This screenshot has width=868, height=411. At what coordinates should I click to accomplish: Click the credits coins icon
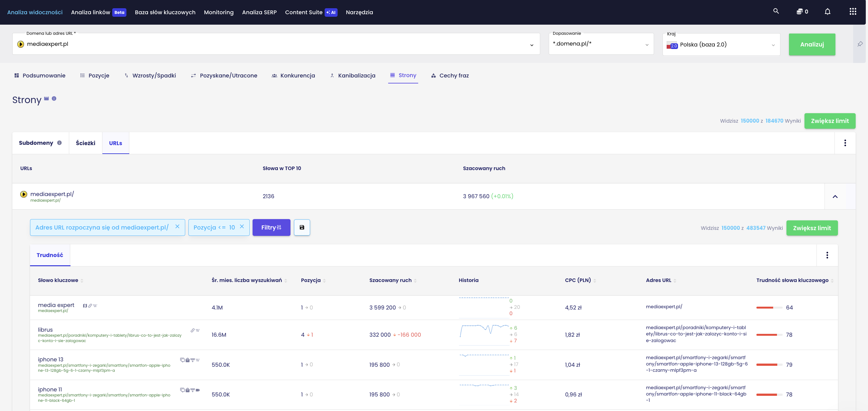[799, 12]
